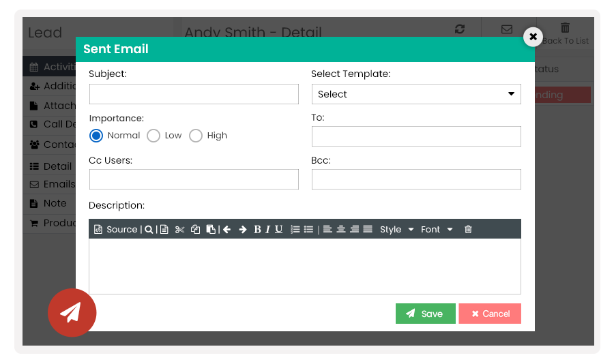The height and width of the screenshot is (364, 614).
Task: Open Additional tab in the sidebar
Action: (x=49, y=86)
